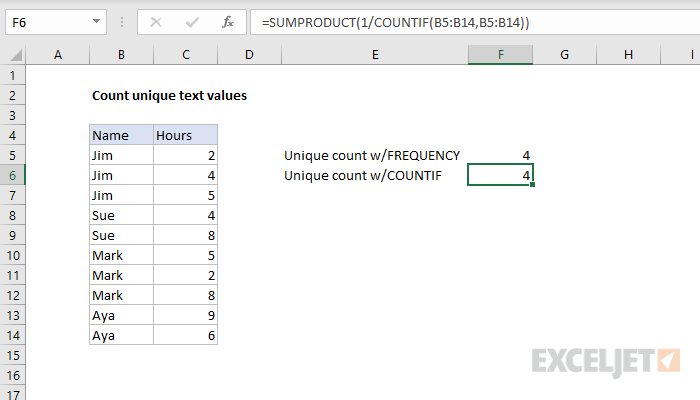
Task: Select column C header
Action: tap(186, 55)
